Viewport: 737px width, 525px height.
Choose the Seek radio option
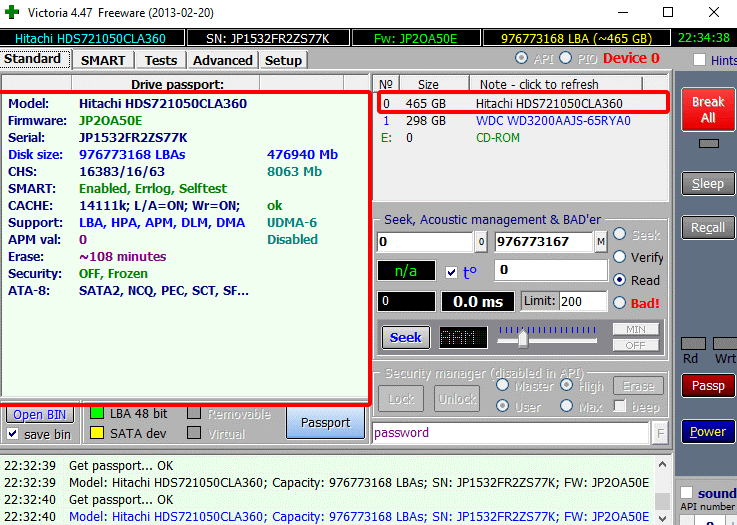click(619, 234)
